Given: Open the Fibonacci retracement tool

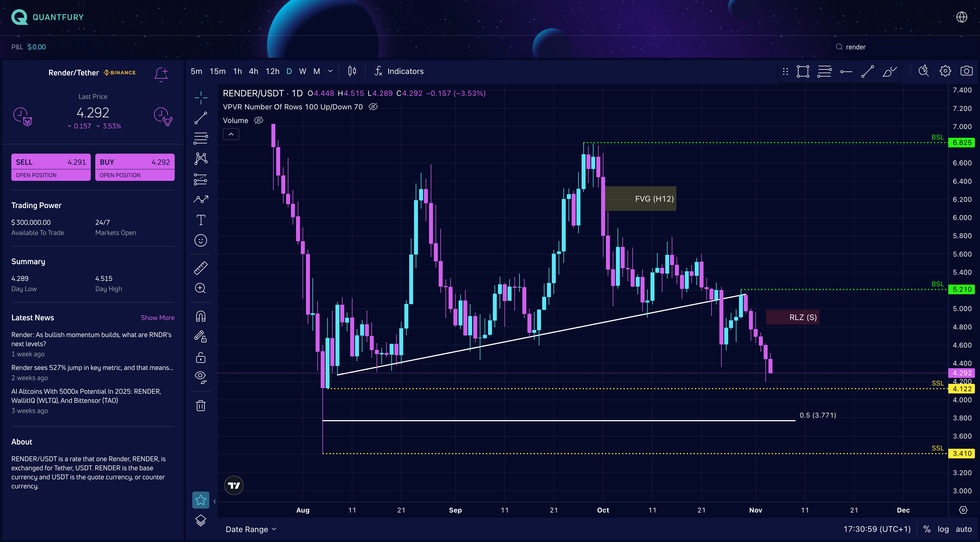Looking at the screenshot, I should tap(200, 138).
